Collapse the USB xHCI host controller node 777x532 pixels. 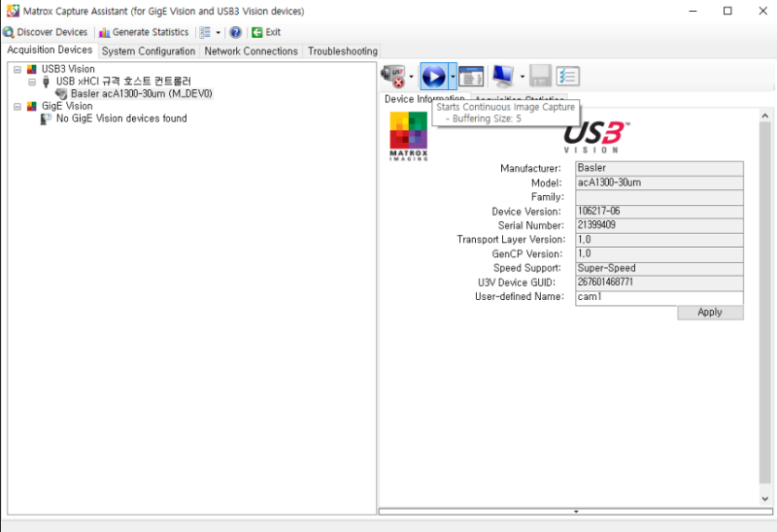(32, 82)
